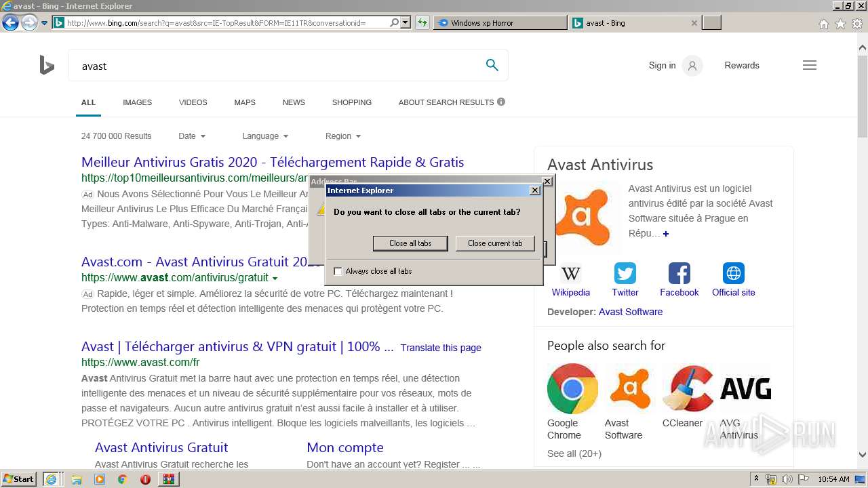Open the Twitter icon link
The width and height of the screenshot is (868, 488).
tap(625, 273)
